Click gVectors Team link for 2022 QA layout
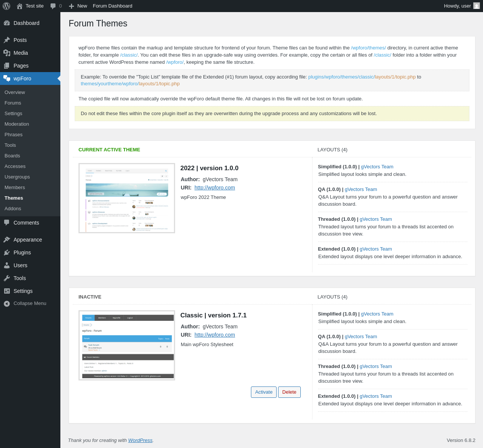 point(361,189)
